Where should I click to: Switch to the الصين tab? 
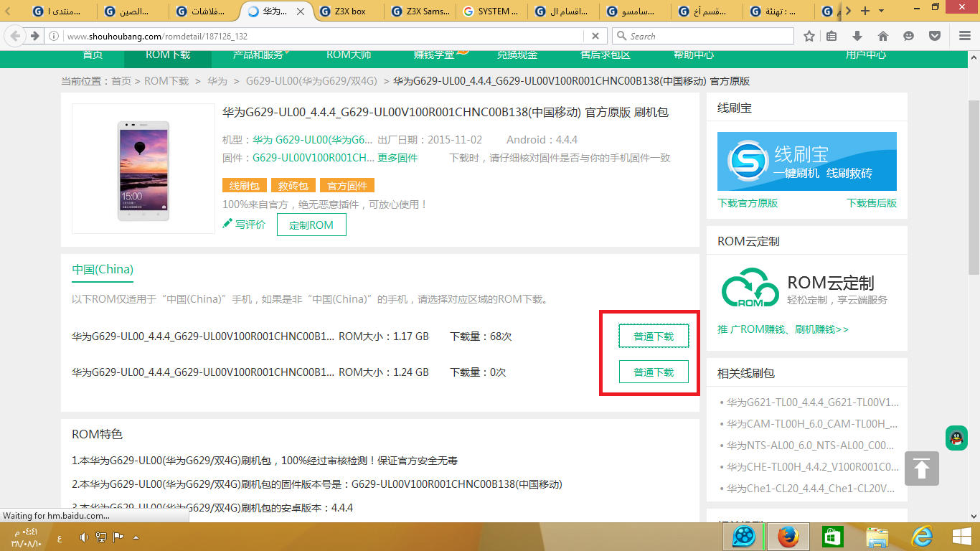point(134,11)
